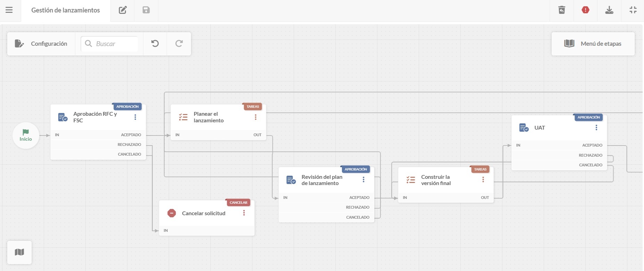Open the hamburger main menu
Screen dimensions: 644x271
click(x=9, y=10)
